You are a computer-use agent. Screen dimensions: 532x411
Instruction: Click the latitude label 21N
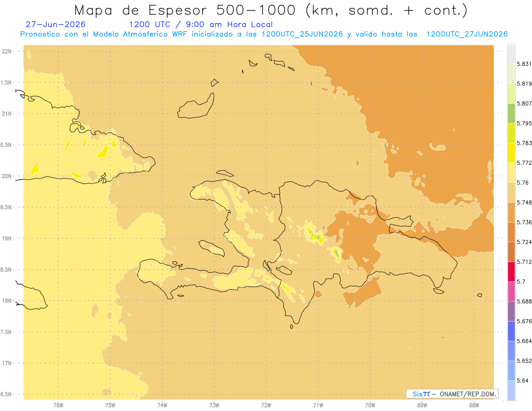7,114
